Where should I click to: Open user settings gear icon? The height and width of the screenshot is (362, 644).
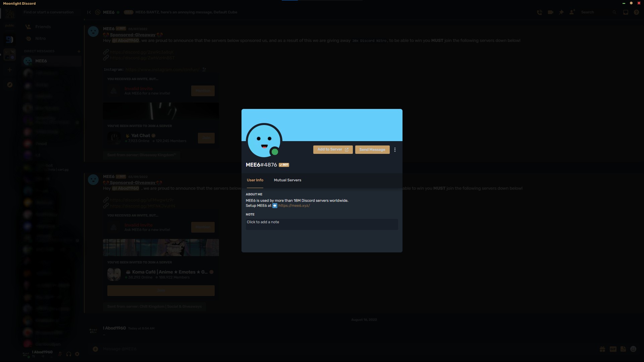click(77, 354)
